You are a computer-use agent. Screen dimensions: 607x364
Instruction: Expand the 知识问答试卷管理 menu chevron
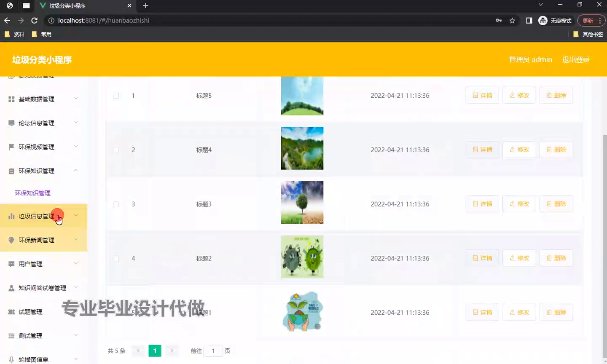(x=76, y=288)
